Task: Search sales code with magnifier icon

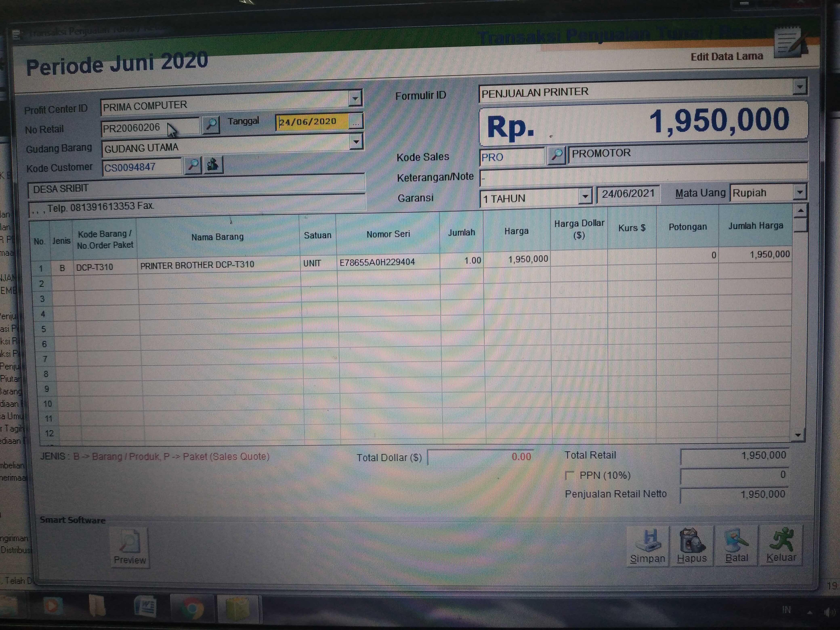Action: 557,155
